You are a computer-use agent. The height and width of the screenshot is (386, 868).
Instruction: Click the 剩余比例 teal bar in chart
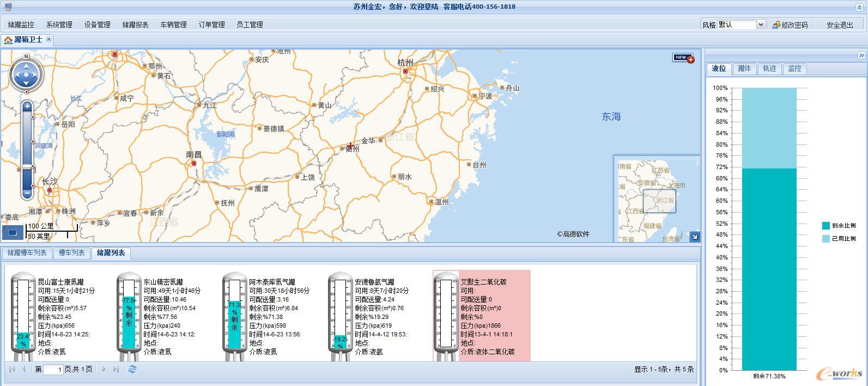pos(769,269)
